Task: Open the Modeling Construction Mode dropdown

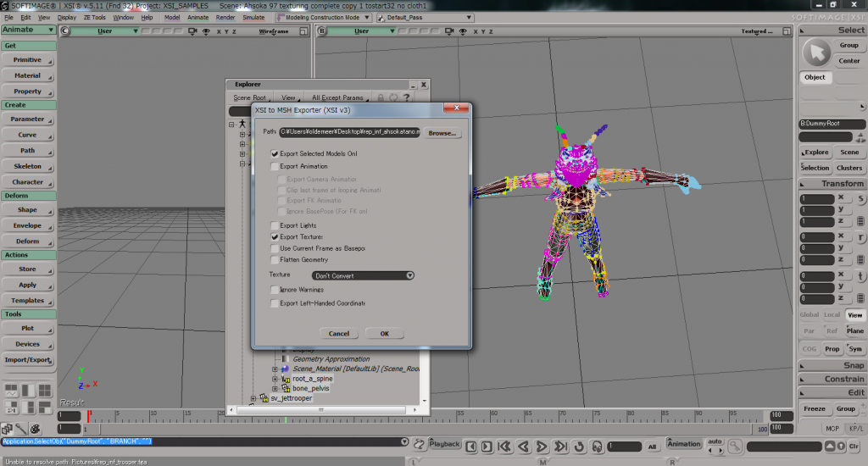Action: click(x=323, y=18)
